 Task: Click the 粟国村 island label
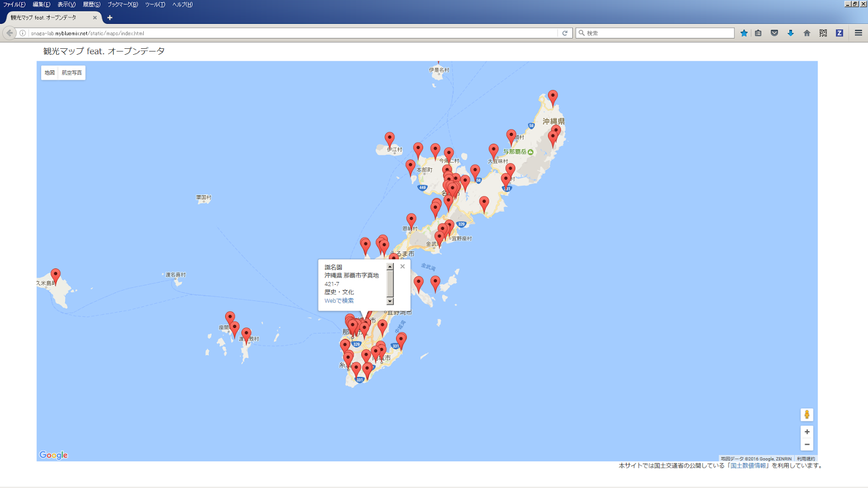pyautogui.click(x=203, y=197)
